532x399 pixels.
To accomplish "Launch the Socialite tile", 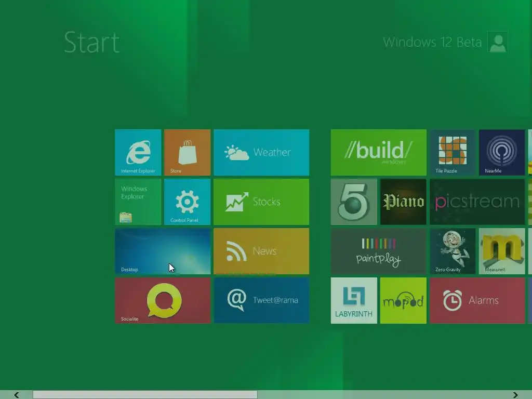I will pos(163,301).
